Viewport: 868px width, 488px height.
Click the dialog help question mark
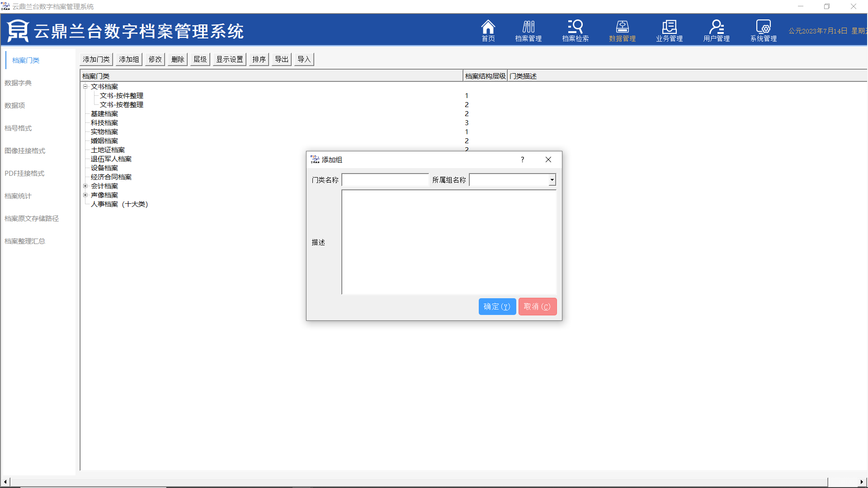tap(522, 160)
